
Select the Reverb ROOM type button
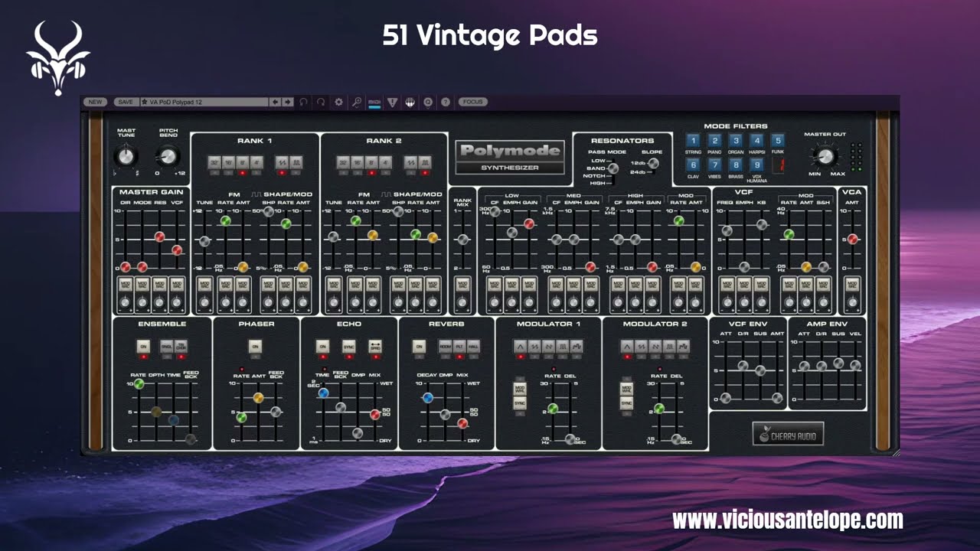[445, 347]
